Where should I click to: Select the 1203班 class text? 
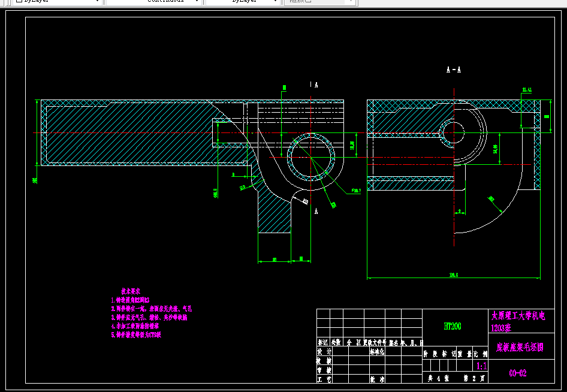[x=501, y=328]
